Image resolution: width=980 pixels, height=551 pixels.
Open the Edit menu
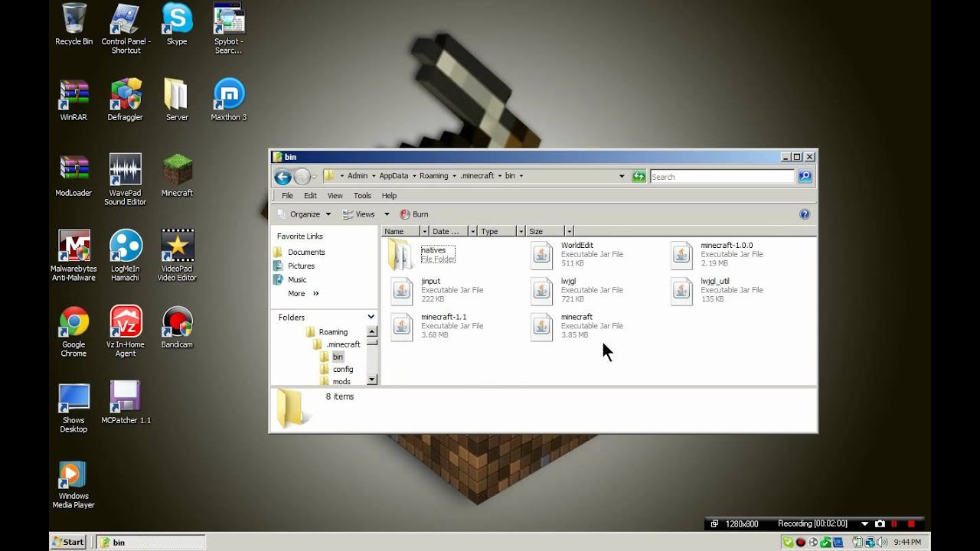310,196
